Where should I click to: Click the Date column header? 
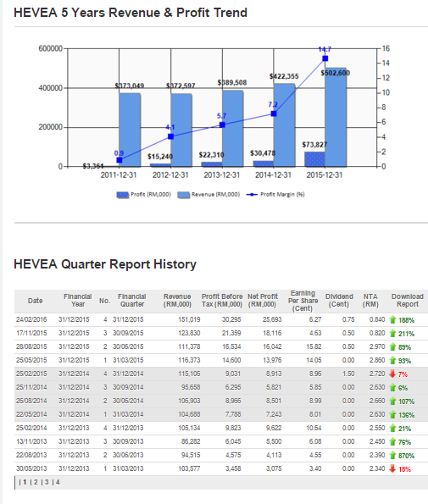[x=35, y=301]
